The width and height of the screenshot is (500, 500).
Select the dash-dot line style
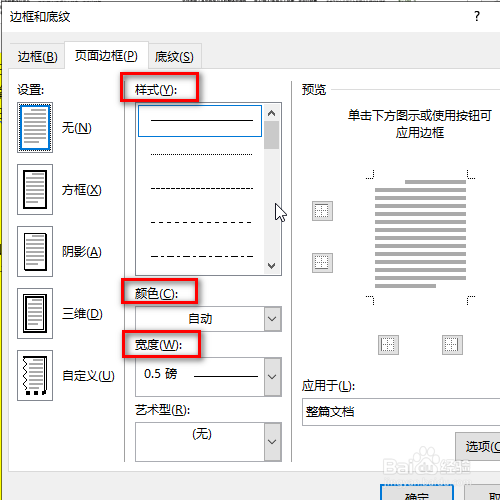pyautogui.click(x=201, y=256)
